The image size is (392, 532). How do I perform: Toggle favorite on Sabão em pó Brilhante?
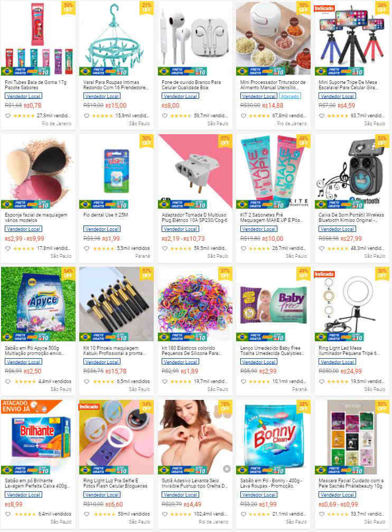click(x=8, y=514)
